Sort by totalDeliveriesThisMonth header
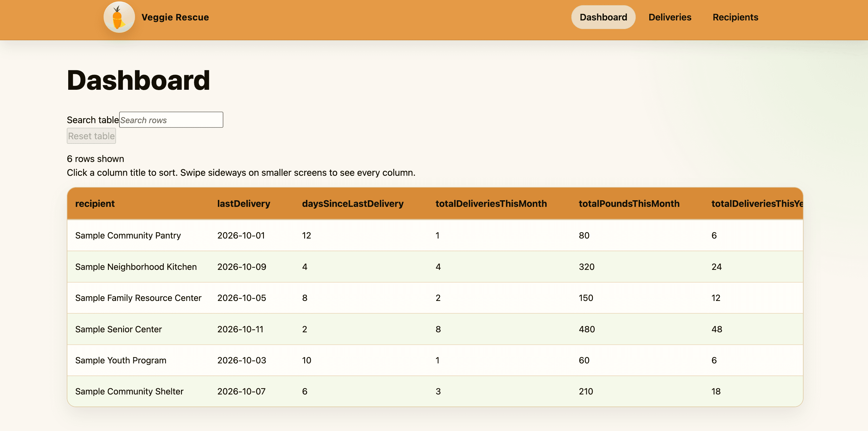The width and height of the screenshot is (868, 431). (491, 203)
